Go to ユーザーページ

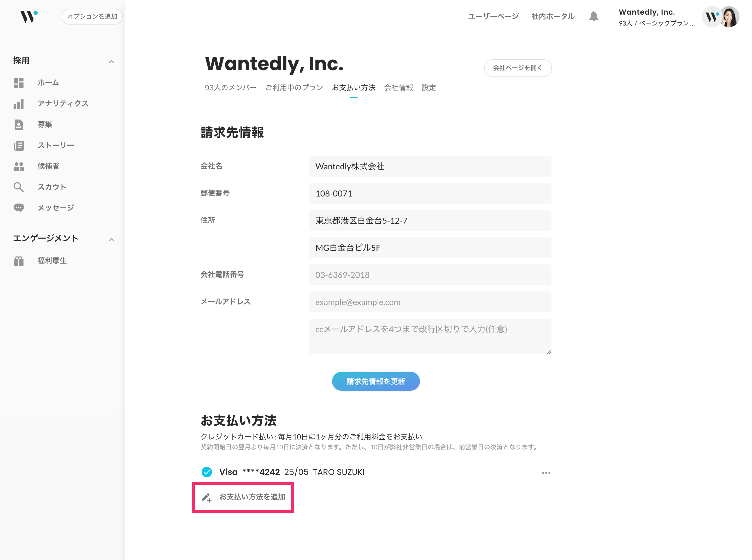point(493,16)
